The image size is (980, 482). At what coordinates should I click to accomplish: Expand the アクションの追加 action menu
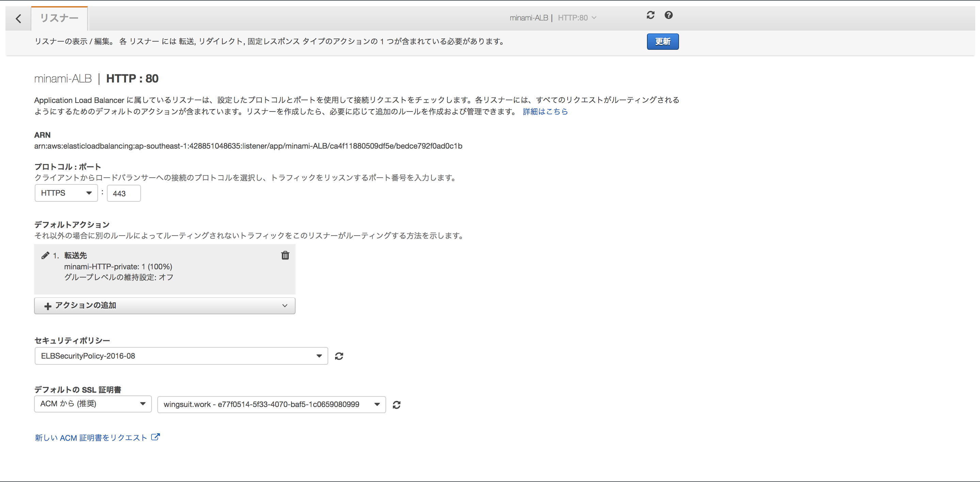[x=284, y=305]
